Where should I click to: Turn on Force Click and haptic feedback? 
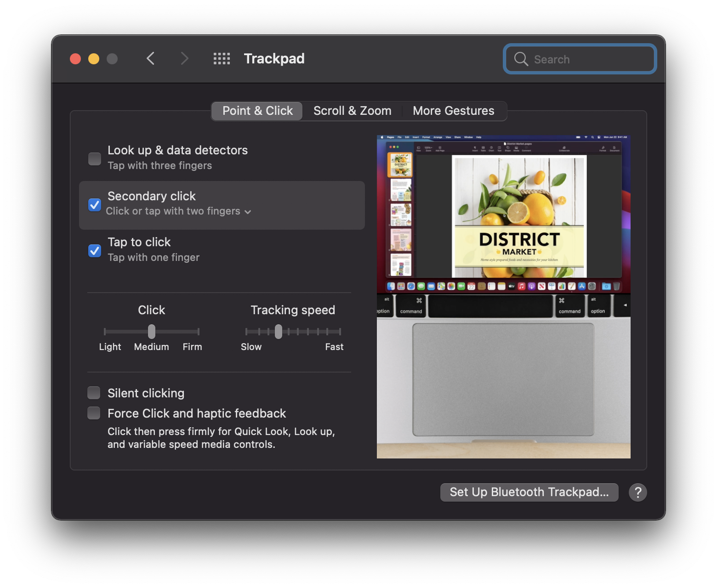point(94,413)
